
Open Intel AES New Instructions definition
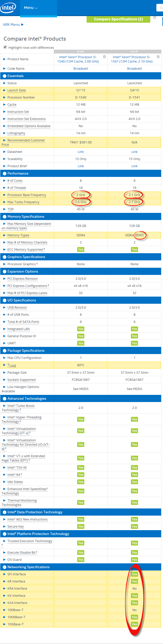[28, 519]
